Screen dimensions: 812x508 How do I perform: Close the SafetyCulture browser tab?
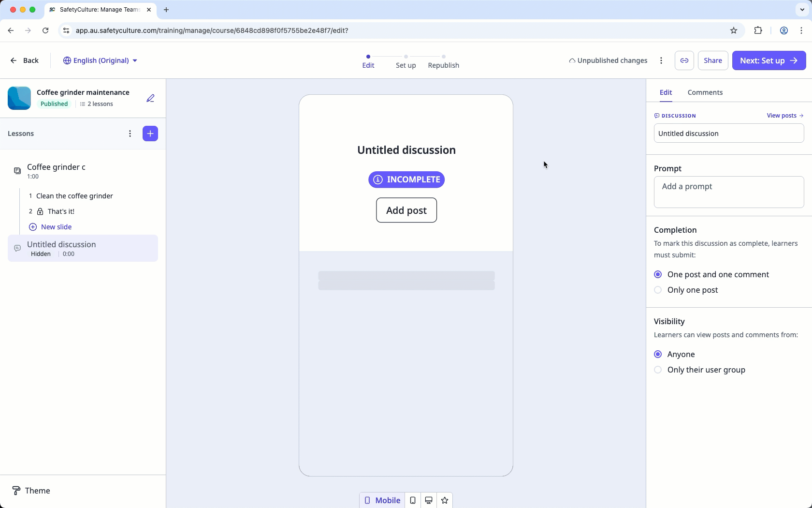(149, 10)
